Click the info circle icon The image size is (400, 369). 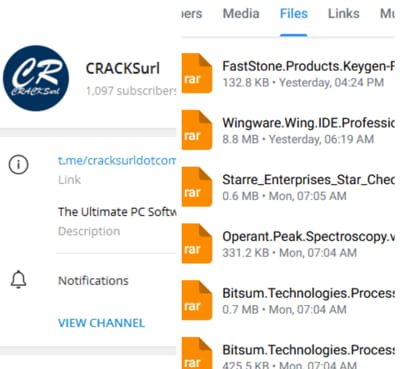coord(18,164)
